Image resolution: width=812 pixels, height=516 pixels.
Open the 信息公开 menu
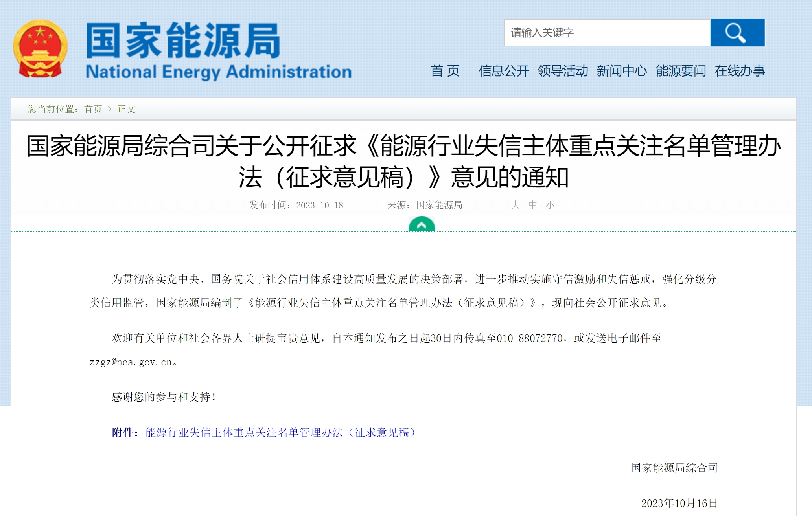tap(504, 71)
